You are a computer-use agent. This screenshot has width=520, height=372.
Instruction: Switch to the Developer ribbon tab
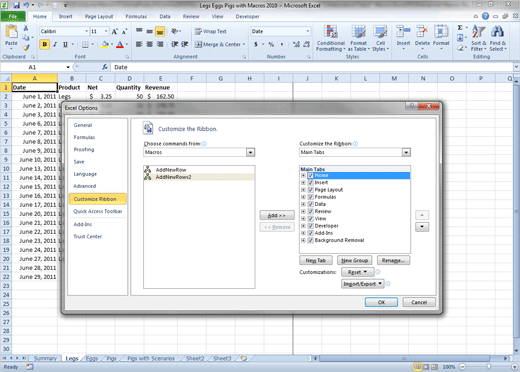click(x=247, y=16)
